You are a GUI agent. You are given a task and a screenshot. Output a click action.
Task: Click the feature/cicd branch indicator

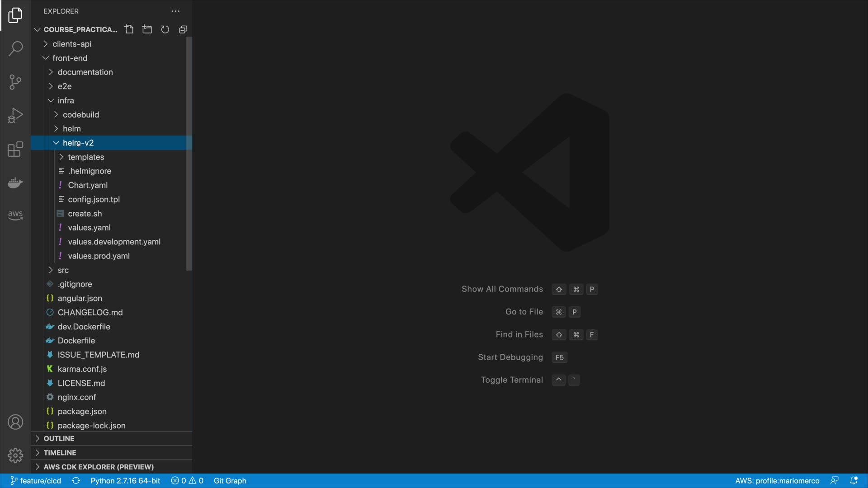(x=36, y=481)
